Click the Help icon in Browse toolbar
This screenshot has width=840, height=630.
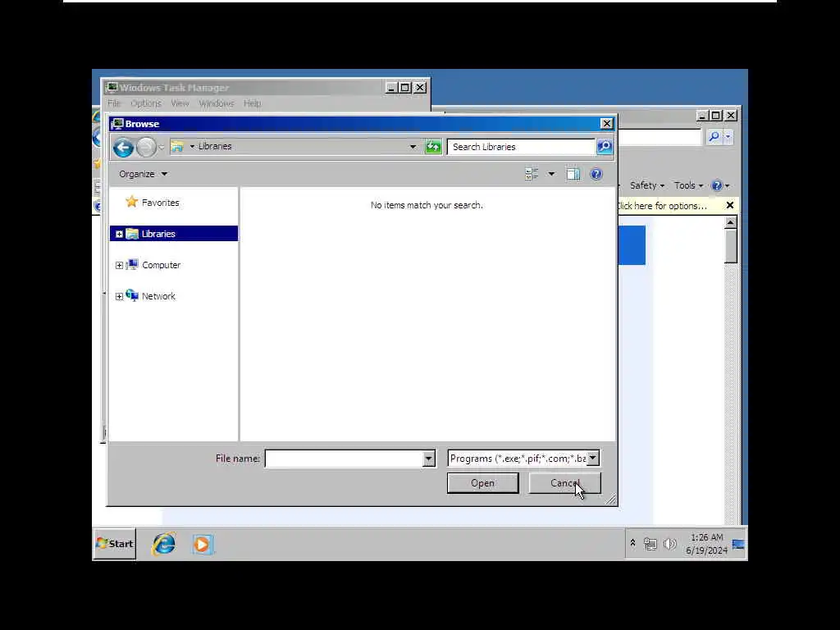(x=596, y=174)
